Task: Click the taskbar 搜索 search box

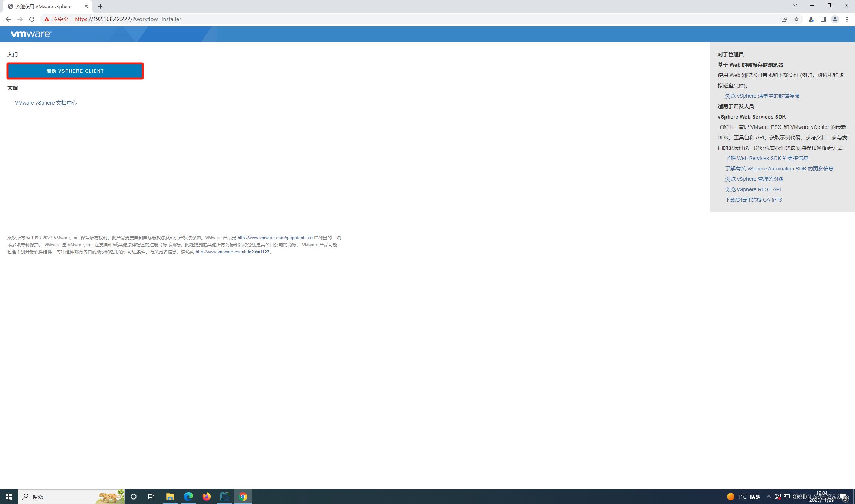Action: (x=71, y=497)
